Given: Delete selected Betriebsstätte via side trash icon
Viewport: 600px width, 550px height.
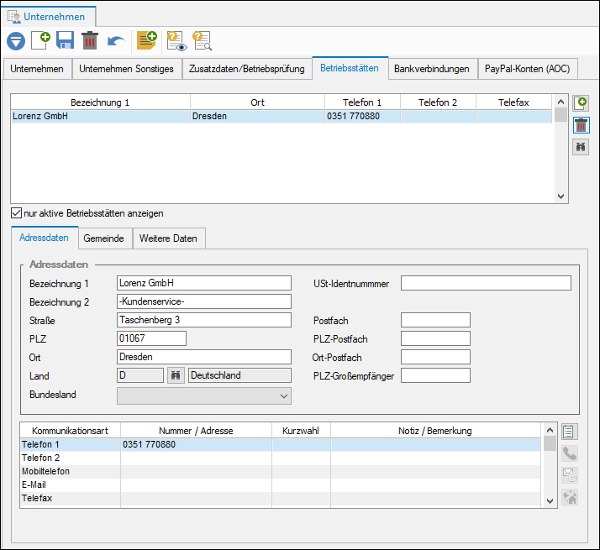Looking at the screenshot, I should (x=581, y=125).
